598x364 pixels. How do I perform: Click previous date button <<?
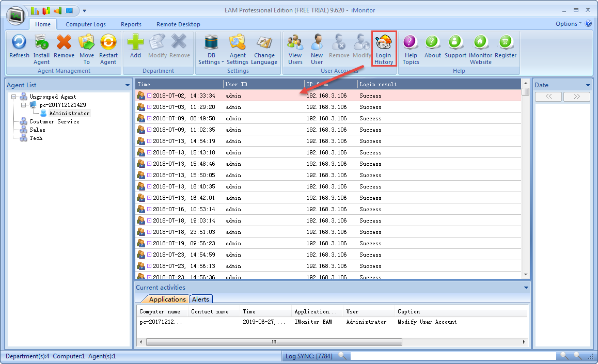tap(548, 97)
